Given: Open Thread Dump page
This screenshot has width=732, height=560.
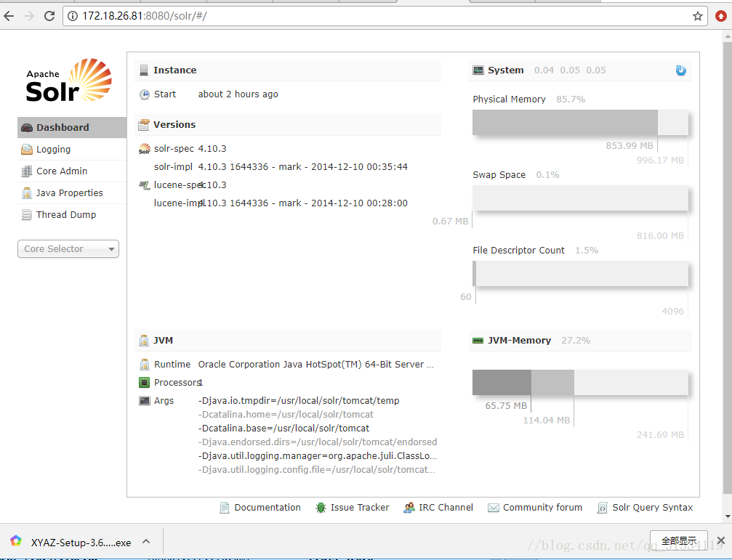Looking at the screenshot, I should (x=72, y=215).
